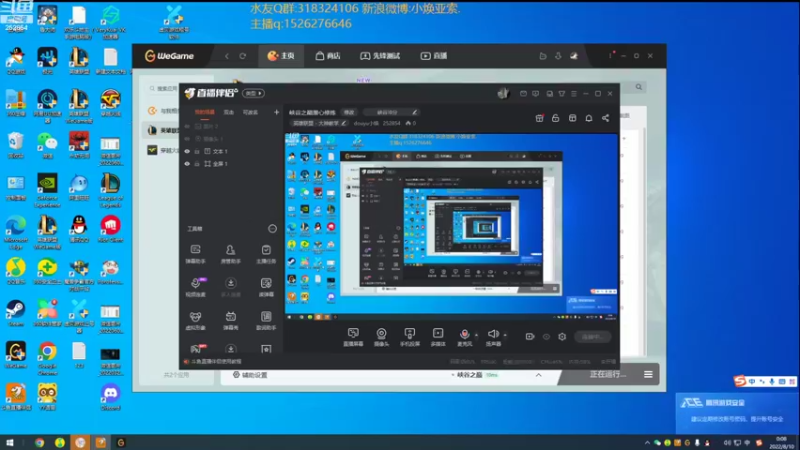Open the 弹幕秀 tool
Screen dimensions: 800x450
231,321
